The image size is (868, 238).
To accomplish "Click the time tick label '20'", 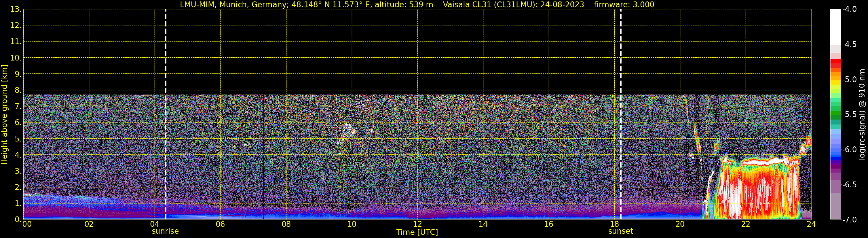I will click(680, 224).
